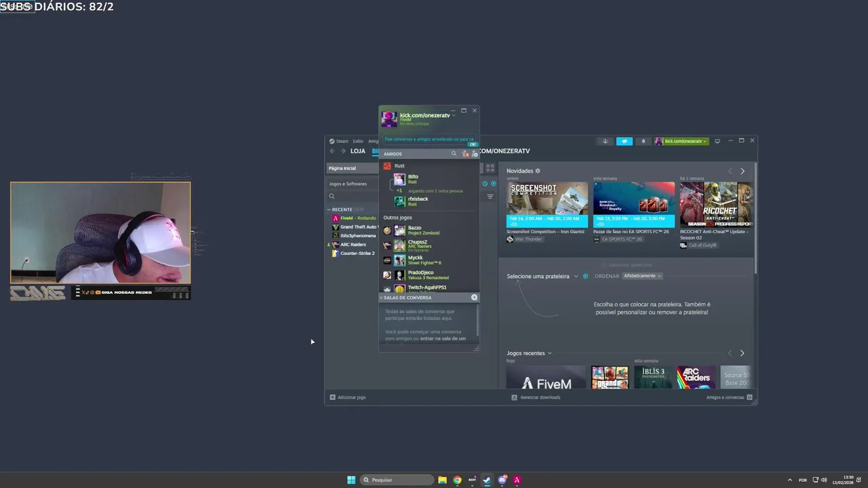The width and height of the screenshot is (868, 488).
Task: Open friend Bilto playing Rust
Action: [429, 180]
